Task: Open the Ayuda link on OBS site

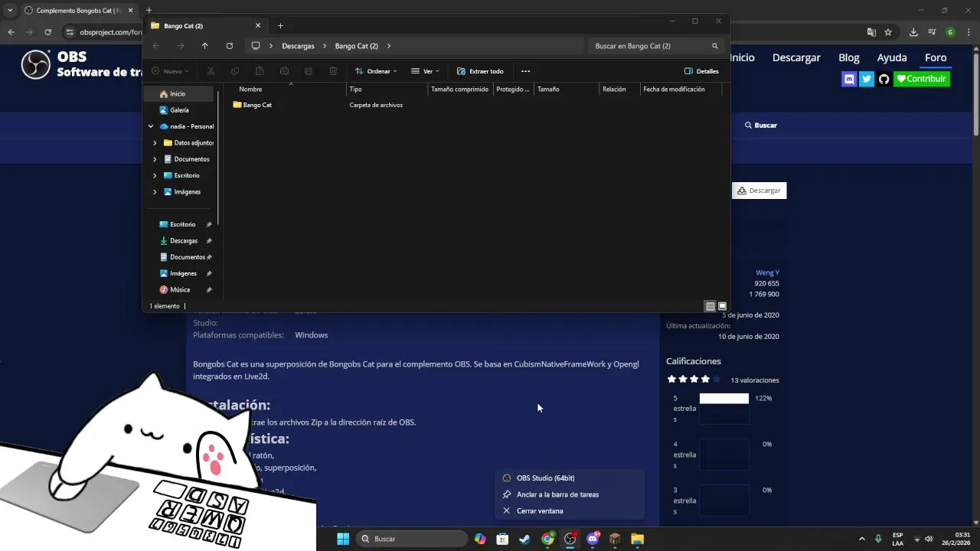Action: tap(892, 57)
